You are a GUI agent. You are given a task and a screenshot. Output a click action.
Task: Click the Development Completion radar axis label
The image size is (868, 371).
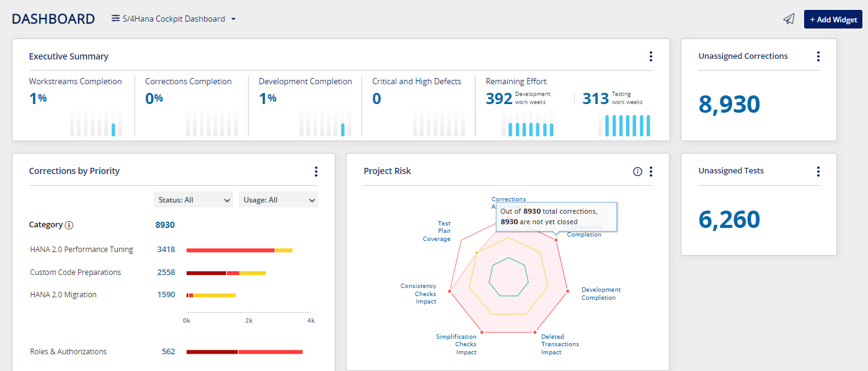click(x=600, y=294)
